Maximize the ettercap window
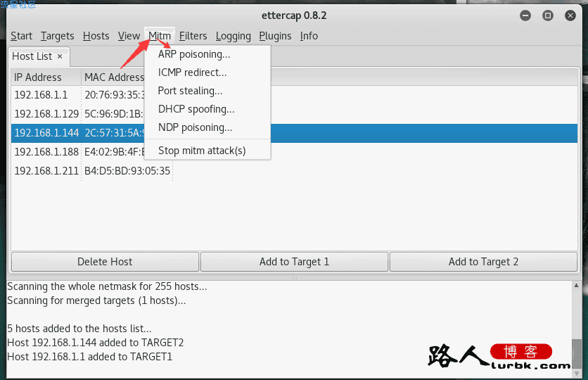 click(x=547, y=15)
